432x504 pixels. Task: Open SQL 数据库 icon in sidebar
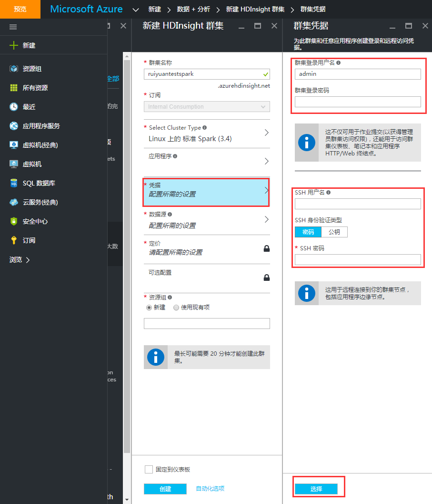[x=14, y=183]
